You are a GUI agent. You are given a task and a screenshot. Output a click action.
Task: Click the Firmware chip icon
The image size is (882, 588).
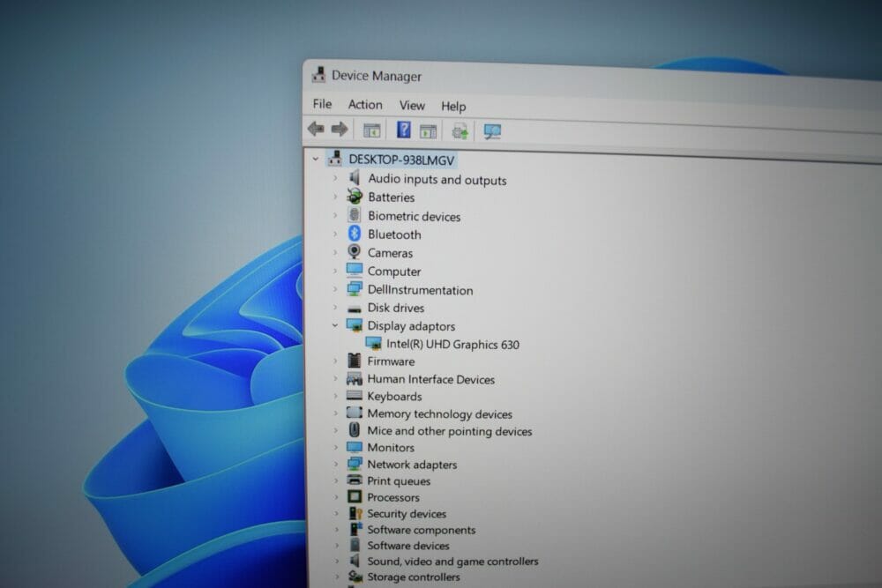coord(355,361)
